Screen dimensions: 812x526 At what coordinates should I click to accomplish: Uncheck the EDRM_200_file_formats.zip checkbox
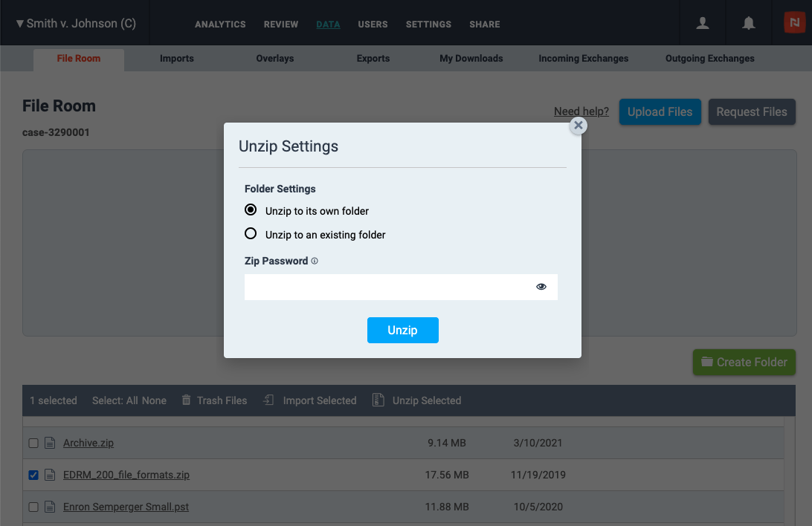tap(33, 475)
